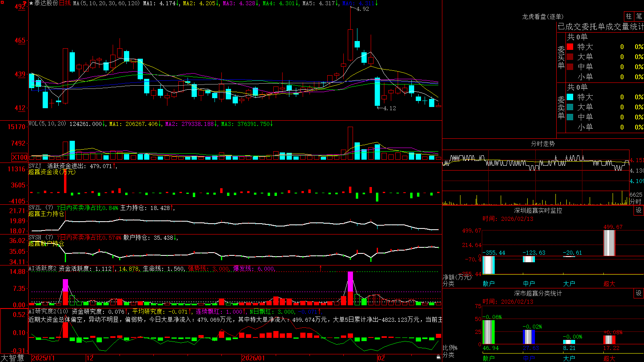Click the 强势线: 3.000 label
The image size is (644, 362).
208,269
